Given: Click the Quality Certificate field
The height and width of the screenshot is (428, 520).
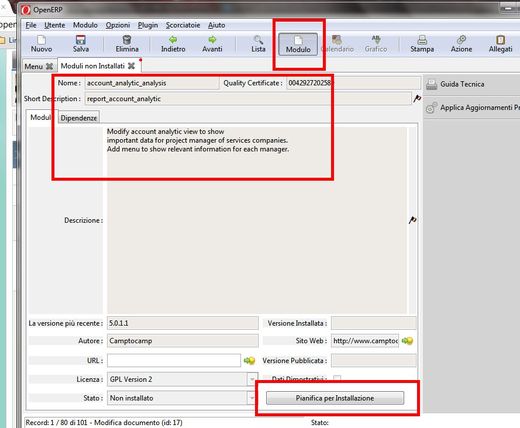Looking at the screenshot, I should point(353,83).
